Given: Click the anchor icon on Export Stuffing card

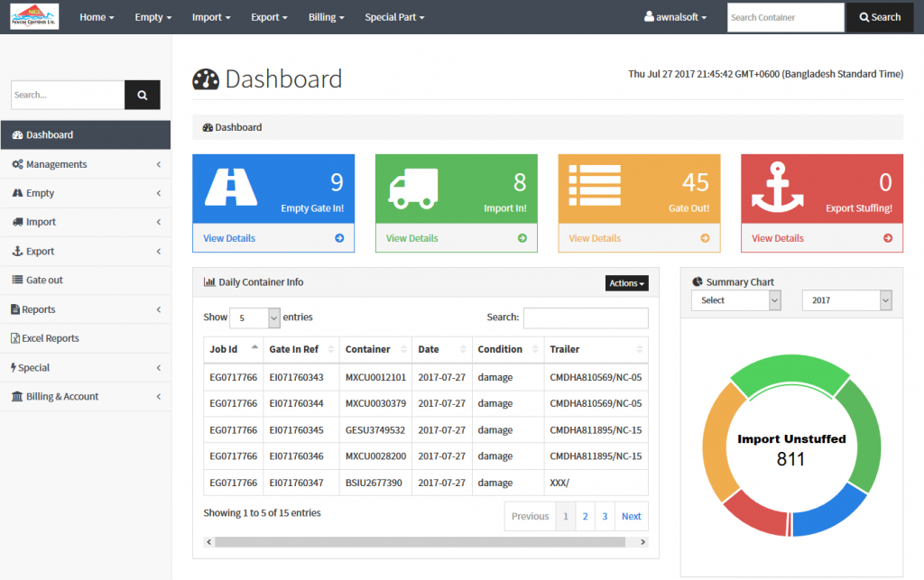Looking at the screenshot, I should pos(777,187).
